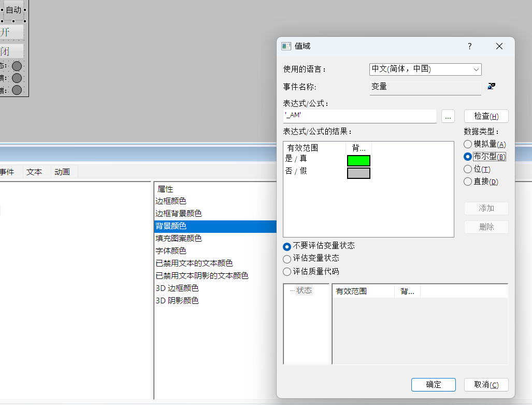
Task: Click the green color swatch for 是/真
Action: pyautogui.click(x=357, y=161)
